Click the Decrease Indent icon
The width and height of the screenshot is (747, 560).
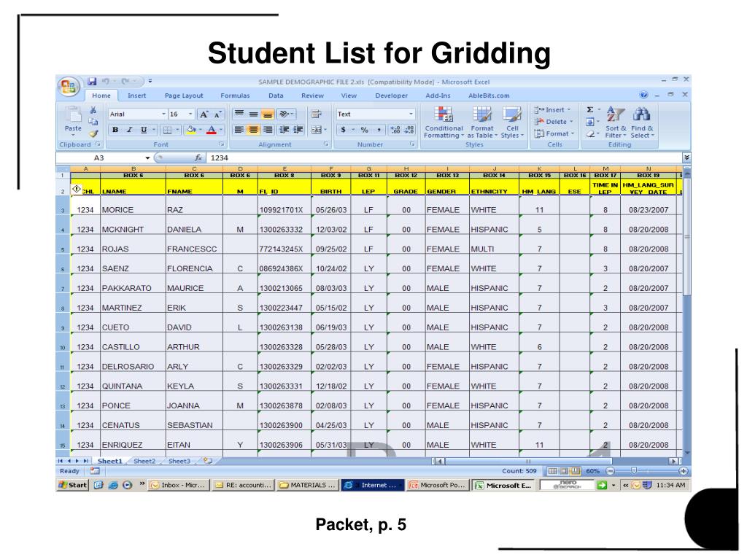[x=285, y=130]
